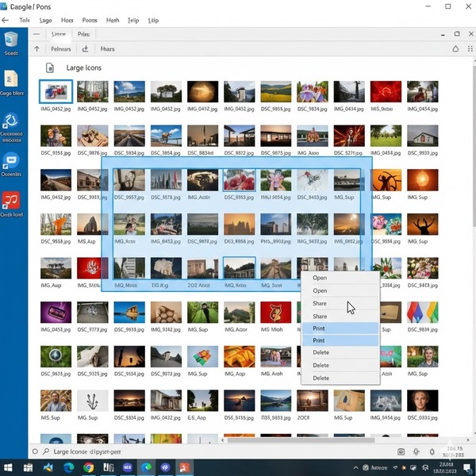Click the download tray icon in the toolbar
Screen dimensions: 476x476
click(x=86, y=49)
